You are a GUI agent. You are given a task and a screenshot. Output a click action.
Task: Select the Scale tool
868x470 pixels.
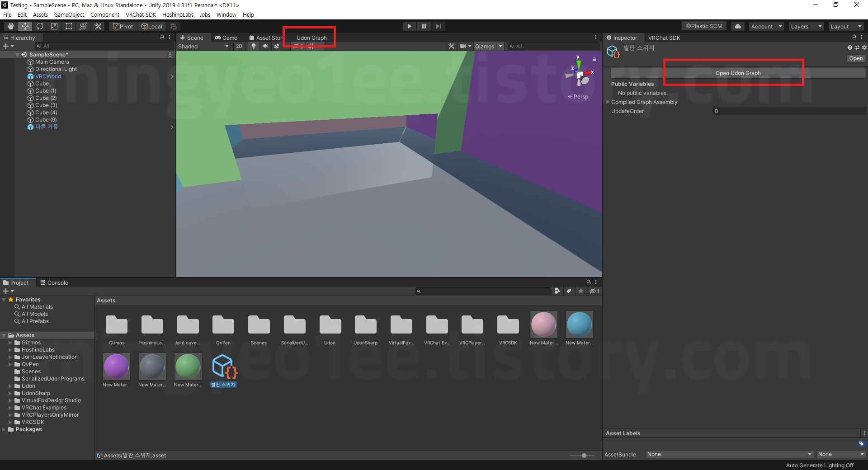pos(54,26)
